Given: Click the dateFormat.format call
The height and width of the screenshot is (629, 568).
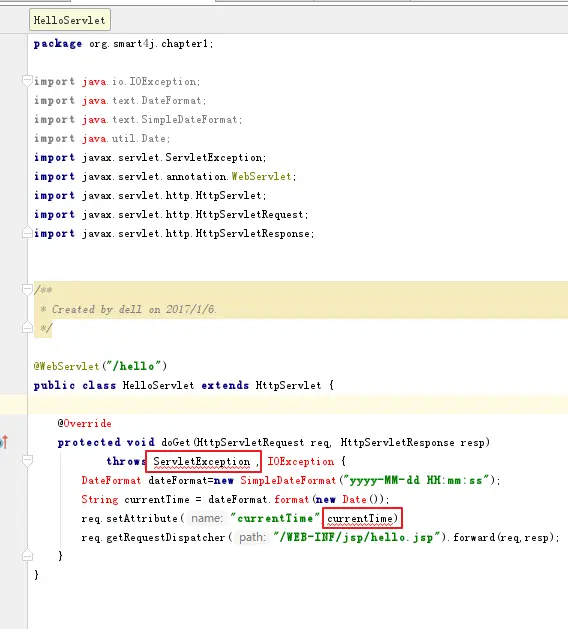Looking at the screenshot, I should point(259,499).
